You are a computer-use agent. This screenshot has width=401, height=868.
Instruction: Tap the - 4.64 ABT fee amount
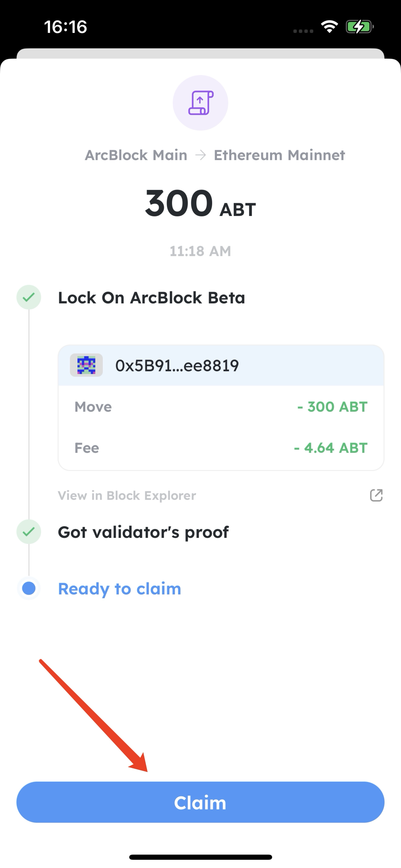(x=331, y=448)
